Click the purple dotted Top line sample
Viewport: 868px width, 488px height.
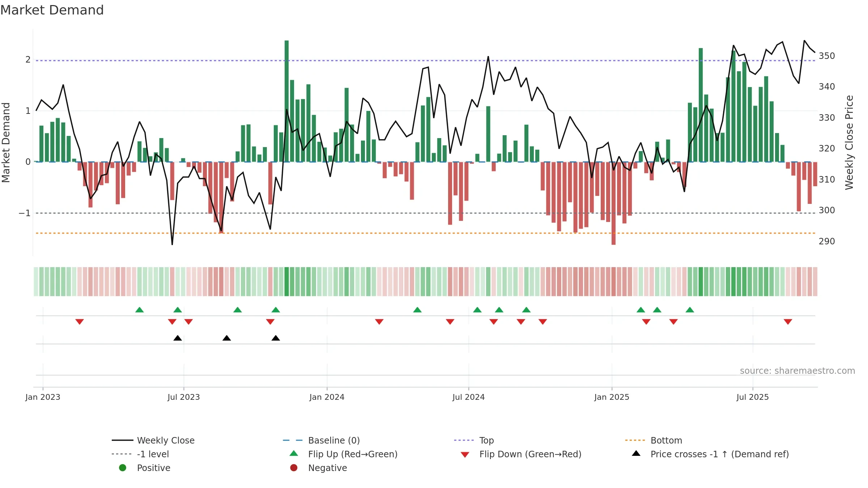[464, 440]
